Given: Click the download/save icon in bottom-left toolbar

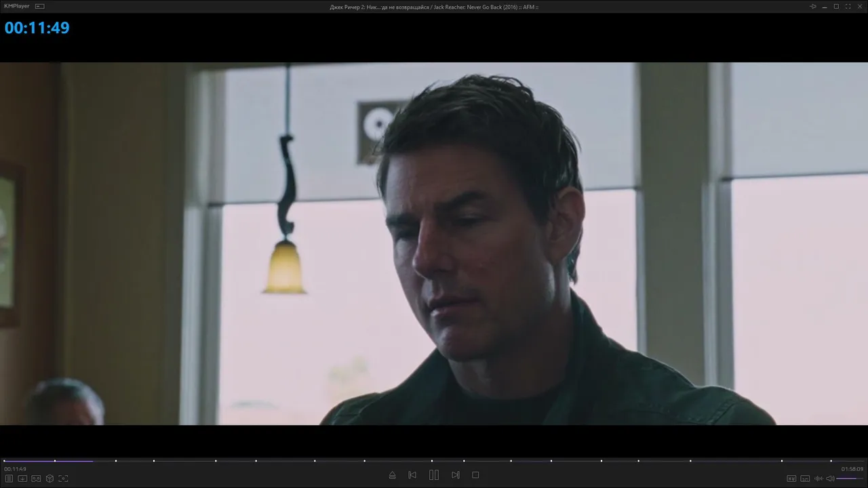Looking at the screenshot, I should point(22,479).
